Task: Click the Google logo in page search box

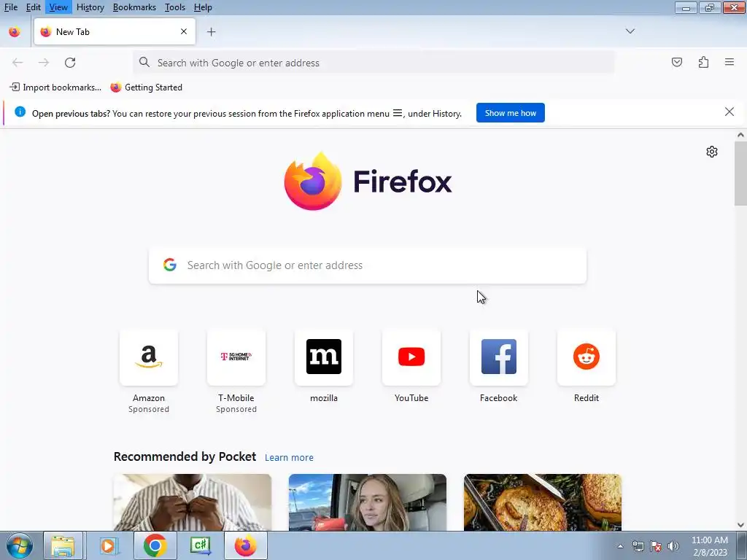Action: click(170, 265)
